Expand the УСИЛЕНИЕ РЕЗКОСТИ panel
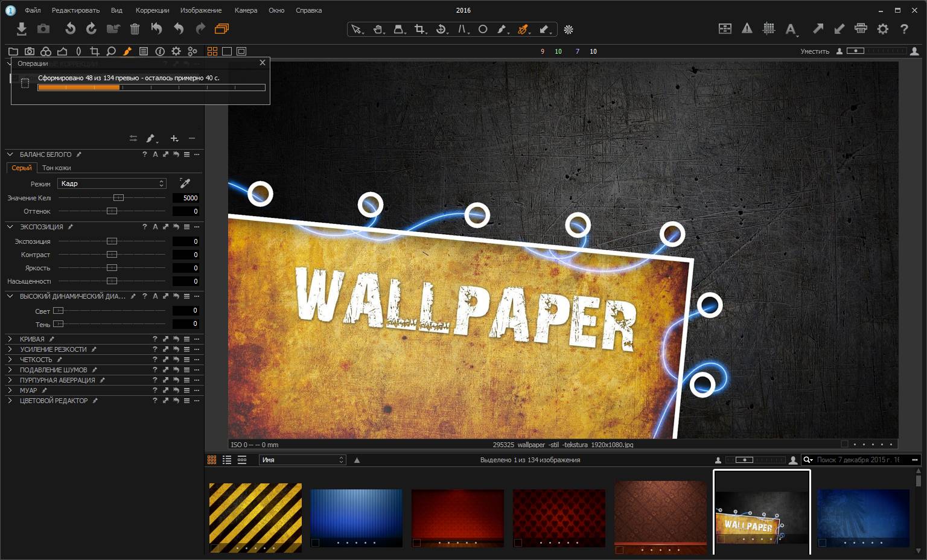The image size is (927, 560). pos(10,349)
